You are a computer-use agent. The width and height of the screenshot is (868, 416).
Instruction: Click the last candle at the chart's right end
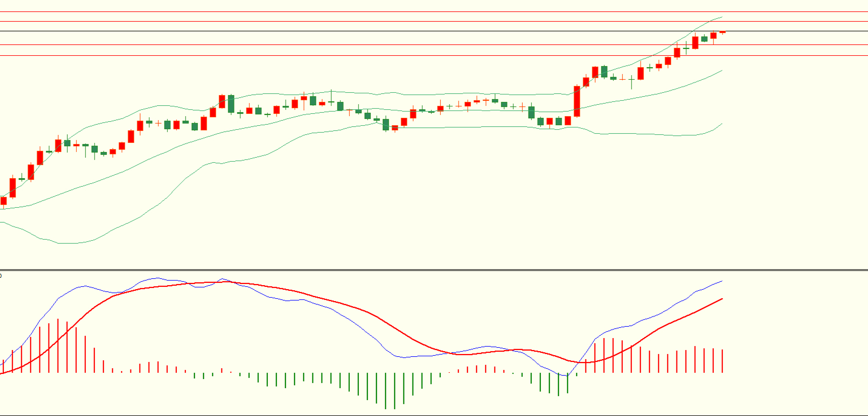(x=722, y=32)
